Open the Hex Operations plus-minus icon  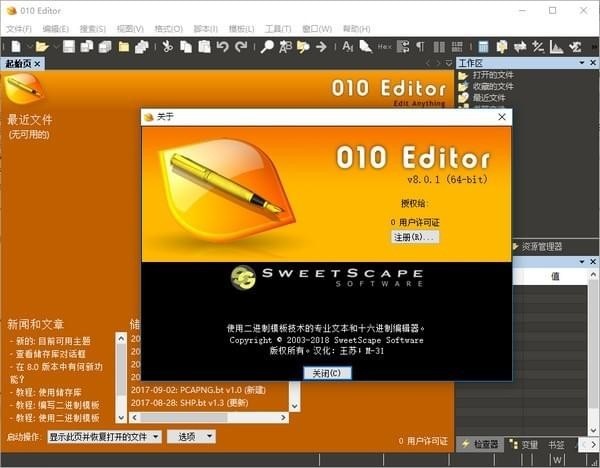538,47
